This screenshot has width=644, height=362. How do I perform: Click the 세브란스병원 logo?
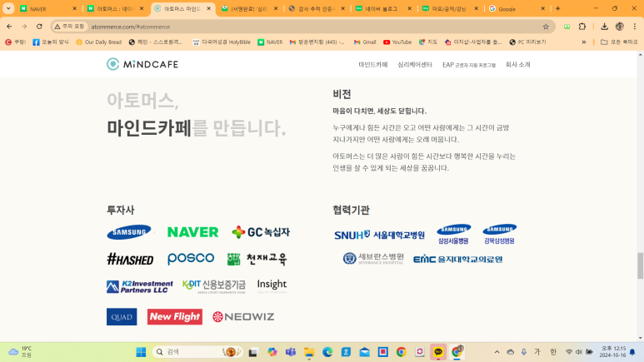tap(373, 259)
